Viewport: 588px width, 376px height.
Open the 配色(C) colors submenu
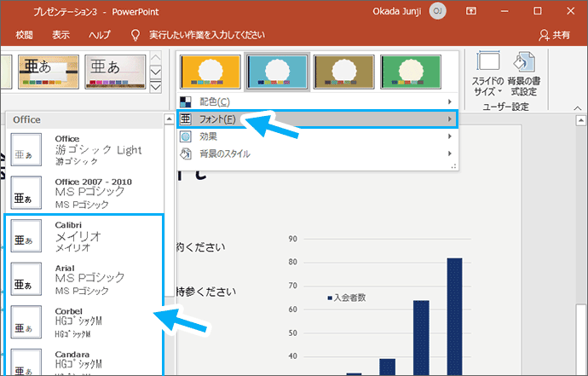point(317,101)
